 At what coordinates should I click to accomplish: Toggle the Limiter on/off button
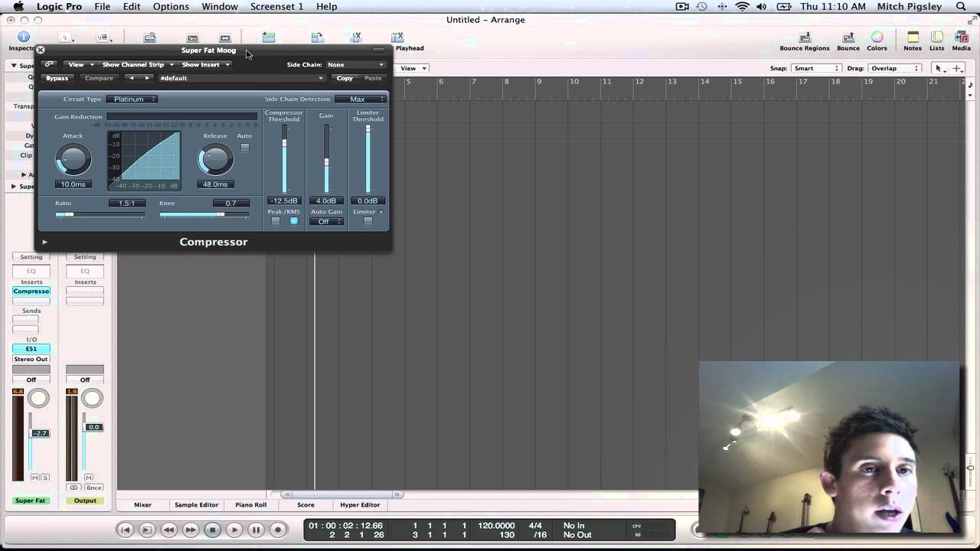click(368, 221)
